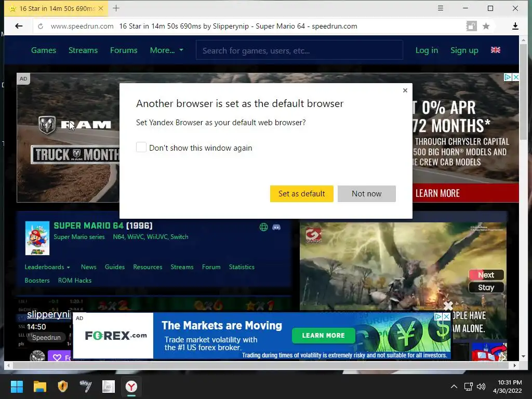The image size is (532, 399).
Task: Open the Resources tab
Action: (148, 267)
